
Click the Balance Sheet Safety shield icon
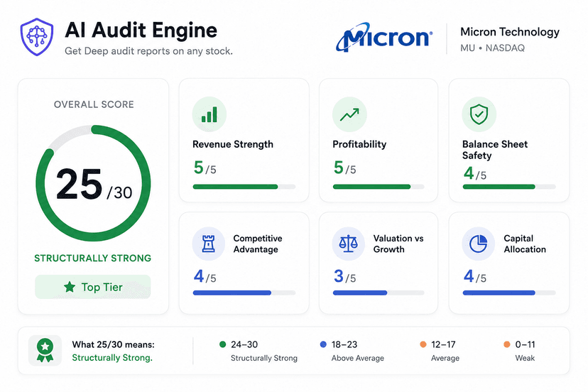click(479, 114)
